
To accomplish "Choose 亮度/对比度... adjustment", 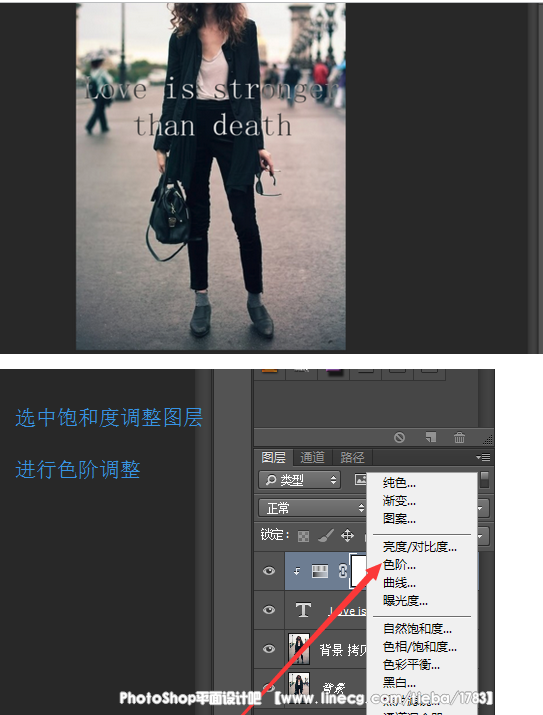I will 419,547.
